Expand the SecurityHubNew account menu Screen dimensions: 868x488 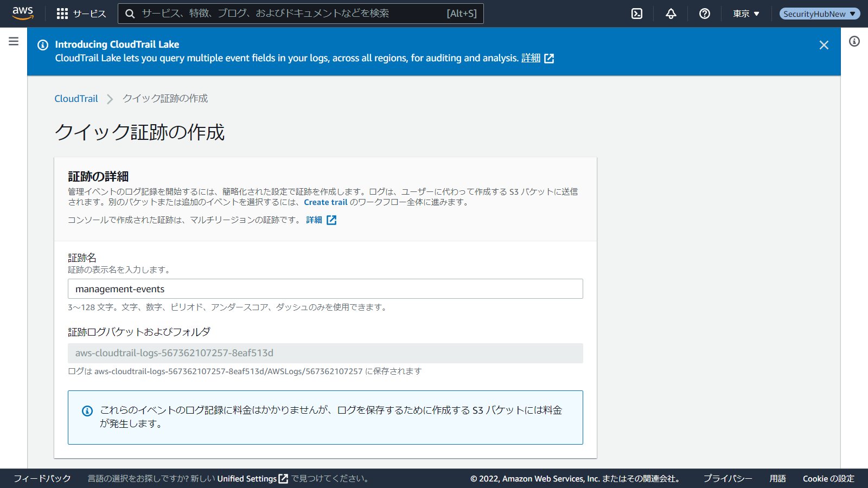819,14
